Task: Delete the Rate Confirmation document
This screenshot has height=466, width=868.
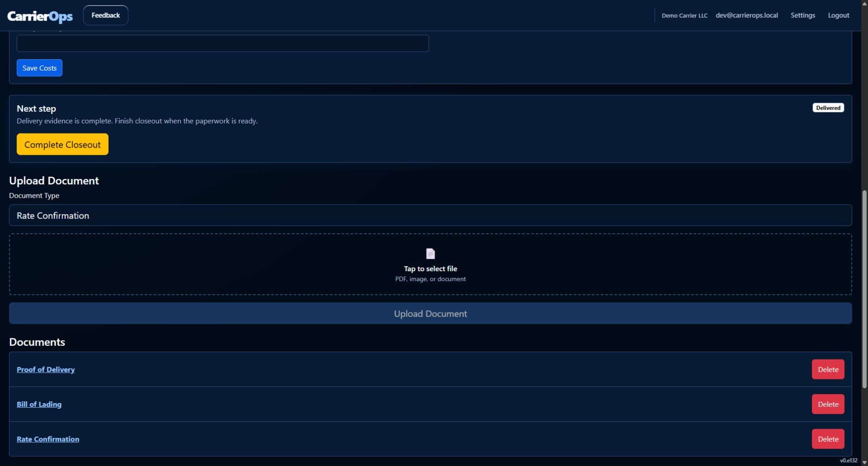Action: (828, 439)
